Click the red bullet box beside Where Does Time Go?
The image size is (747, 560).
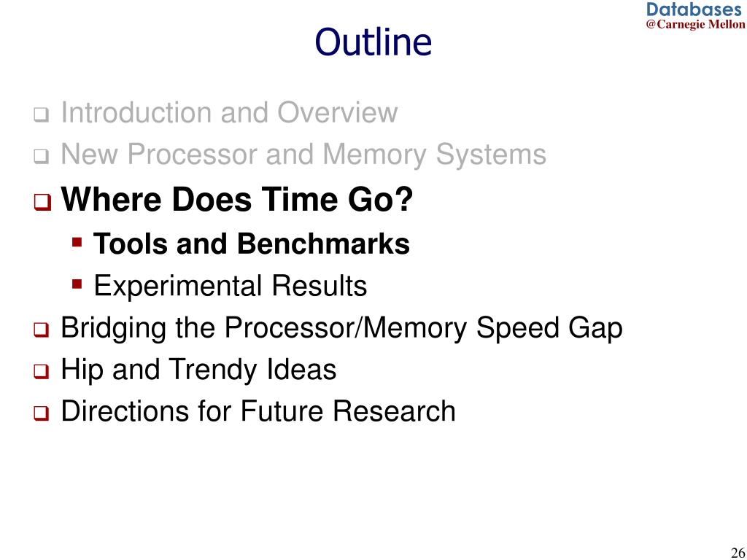tap(42, 203)
